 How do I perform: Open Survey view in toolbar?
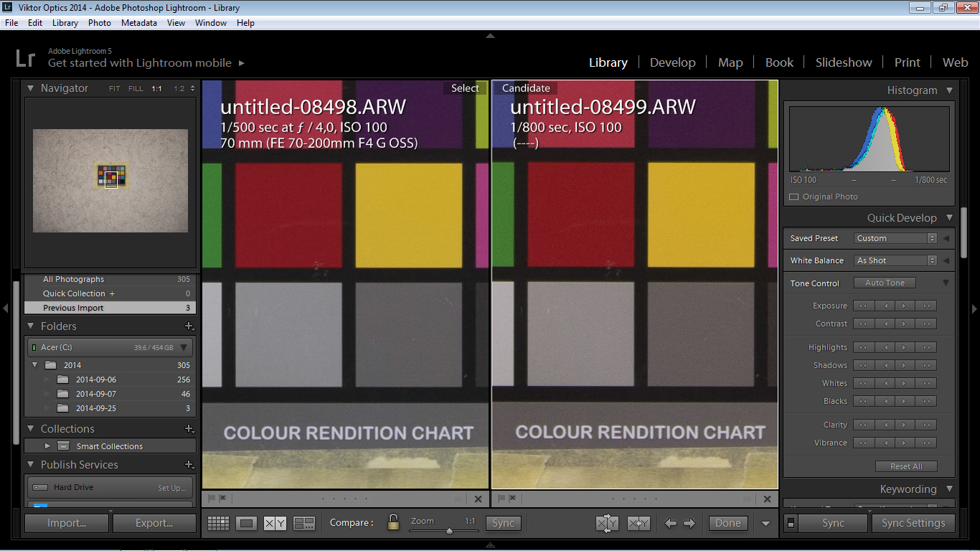(304, 524)
